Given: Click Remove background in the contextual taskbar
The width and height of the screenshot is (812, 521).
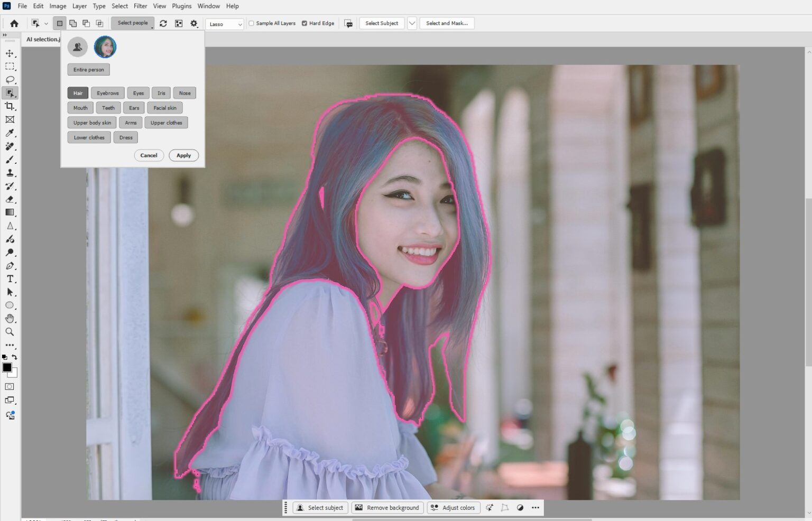Looking at the screenshot, I should click(387, 508).
